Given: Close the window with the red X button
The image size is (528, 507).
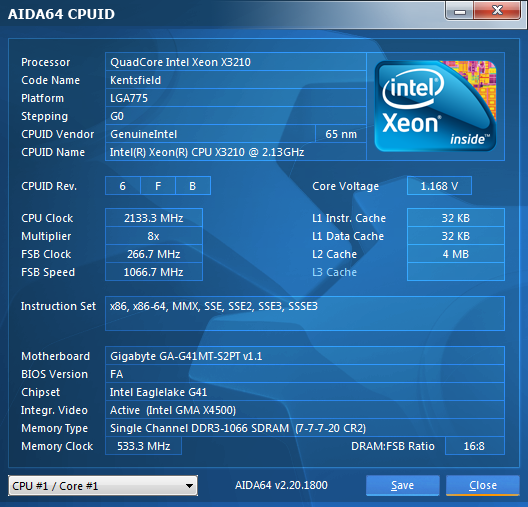Looking at the screenshot, I should (497, 10).
